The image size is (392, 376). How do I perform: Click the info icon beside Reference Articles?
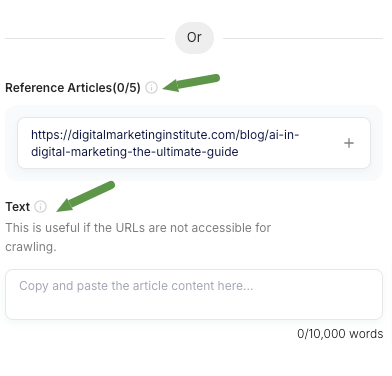click(151, 88)
